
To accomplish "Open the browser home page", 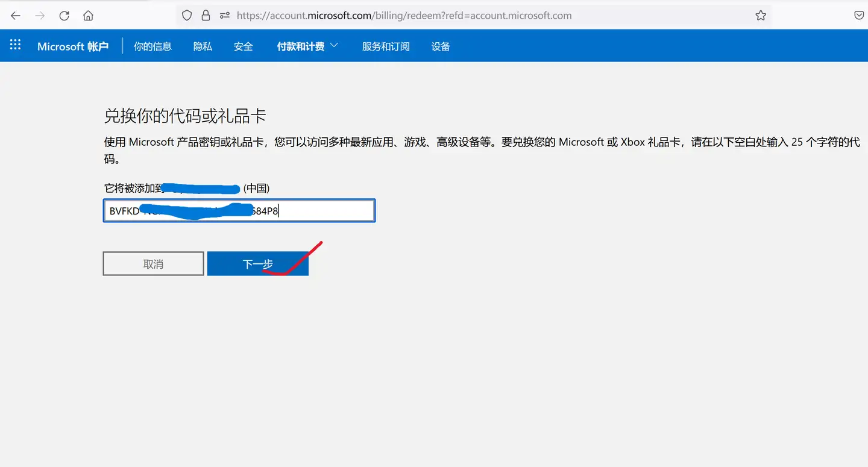I will tap(88, 16).
